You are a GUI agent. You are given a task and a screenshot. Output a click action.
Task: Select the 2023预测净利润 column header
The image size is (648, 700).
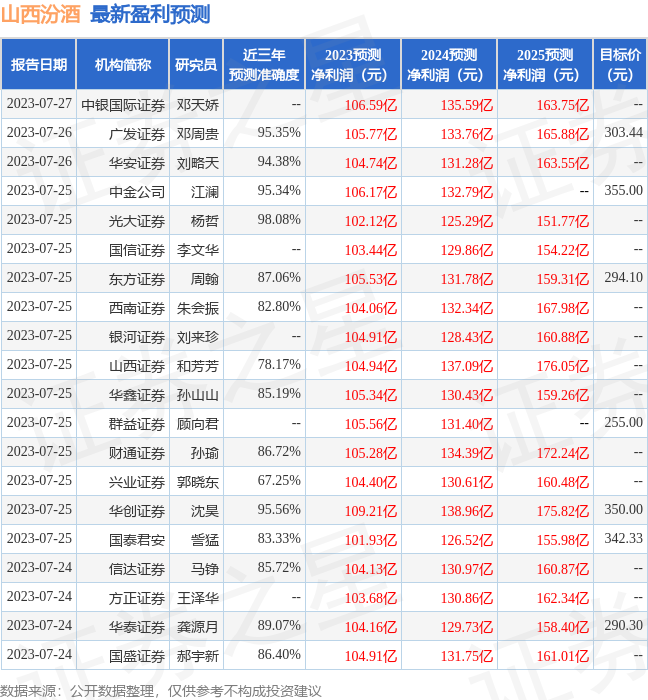(353, 64)
